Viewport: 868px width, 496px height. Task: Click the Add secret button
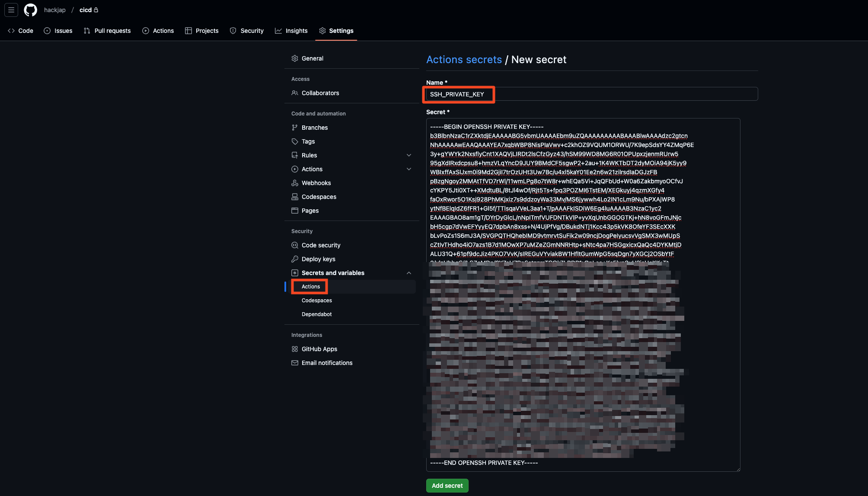[x=447, y=486]
